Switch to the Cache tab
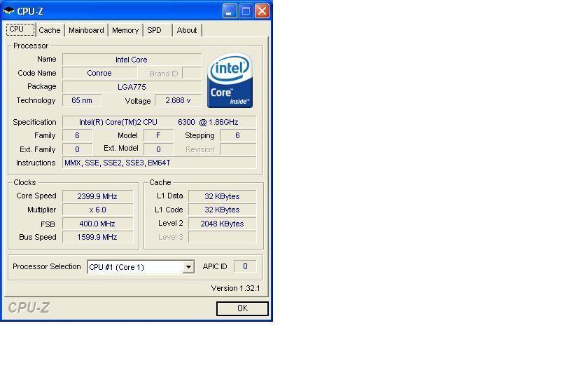Image resolution: width=588 pixels, height=368 pixels. pyautogui.click(x=50, y=30)
